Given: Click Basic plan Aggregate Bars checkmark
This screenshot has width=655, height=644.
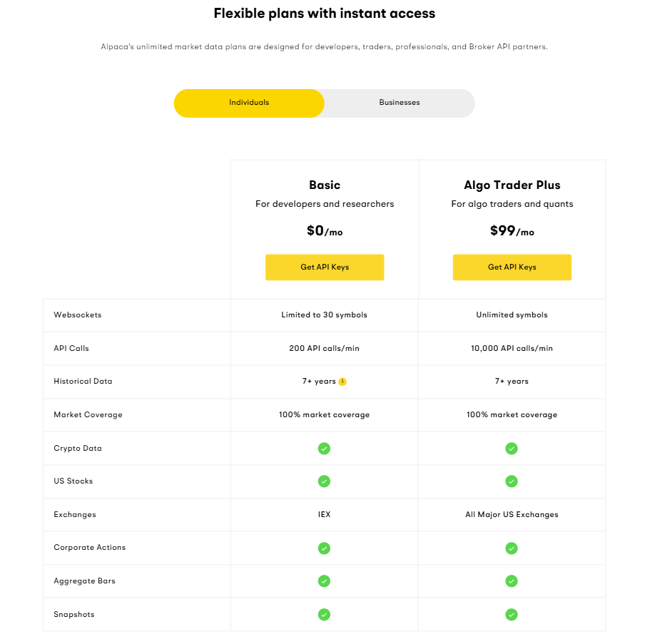Looking at the screenshot, I should 324,581.
